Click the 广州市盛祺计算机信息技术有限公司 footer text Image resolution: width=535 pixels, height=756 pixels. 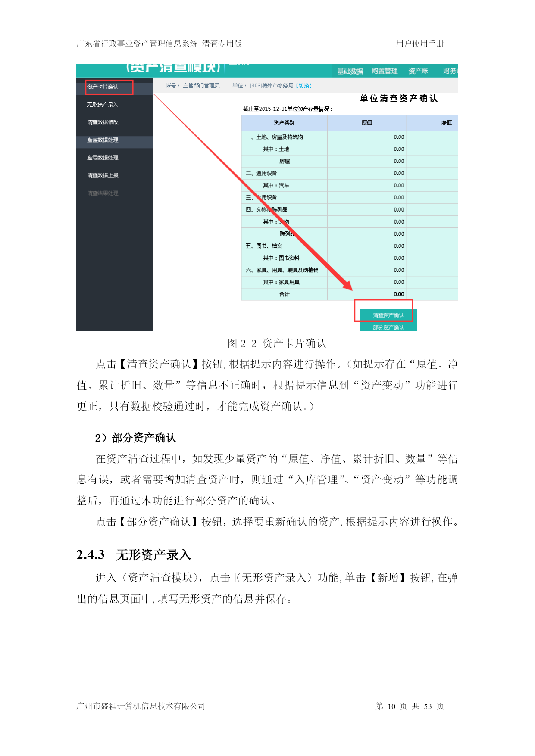(x=141, y=706)
